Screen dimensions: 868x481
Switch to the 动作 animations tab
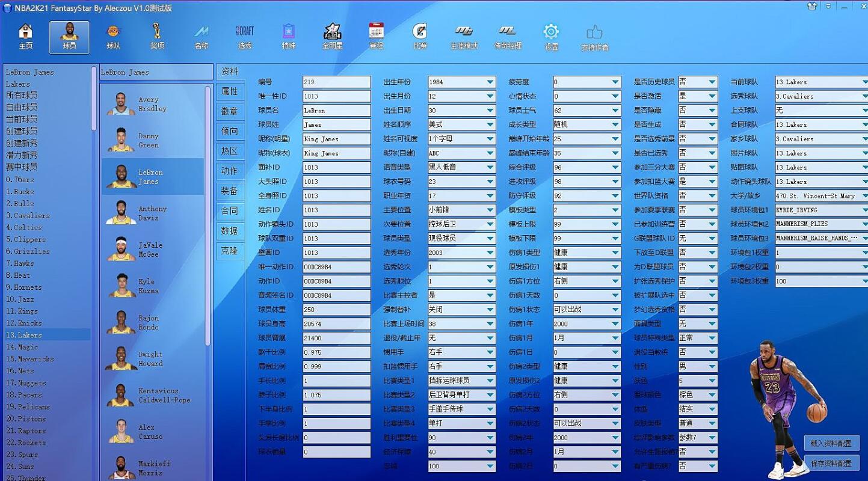point(230,171)
